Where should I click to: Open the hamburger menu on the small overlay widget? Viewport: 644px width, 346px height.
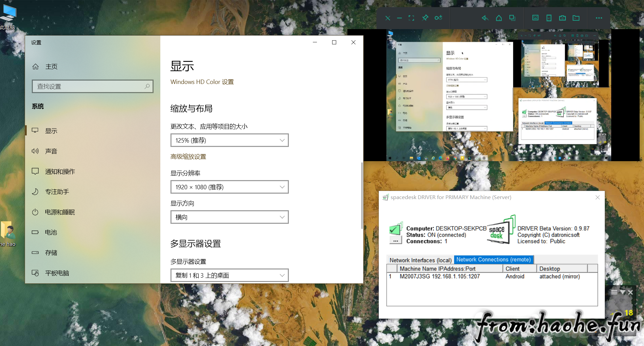(614, 292)
